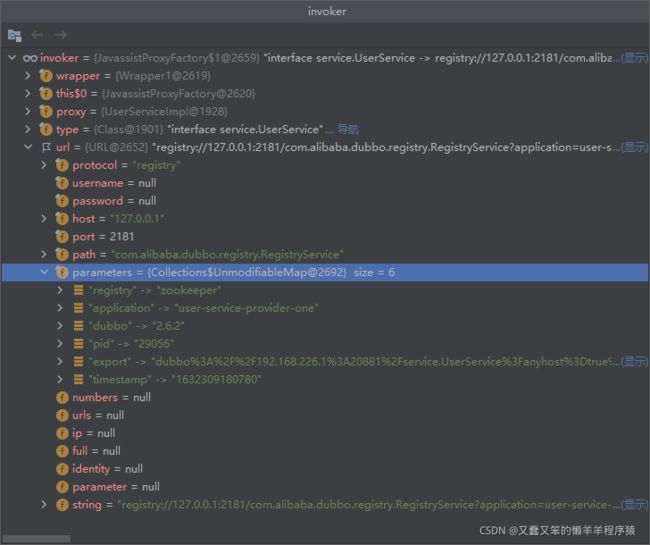Expand the proxy field node
Image resolution: width=650 pixels, height=545 pixels.
click(28, 111)
